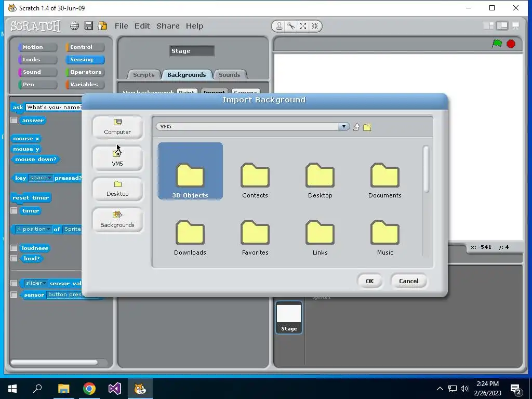Open the Contacts folder
Viewport: 532px width, 399px height.
point(255,180)
